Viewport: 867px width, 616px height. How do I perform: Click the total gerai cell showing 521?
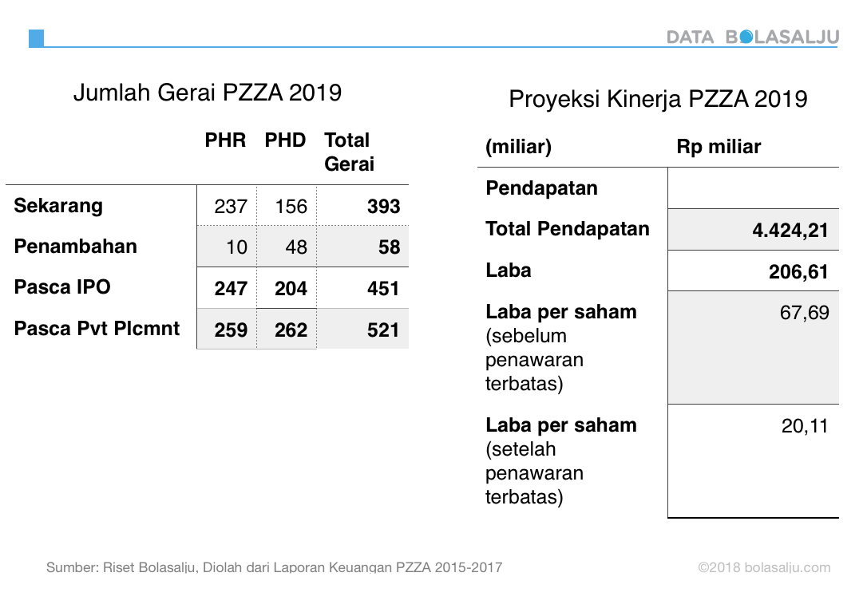(x=383, y=330)
